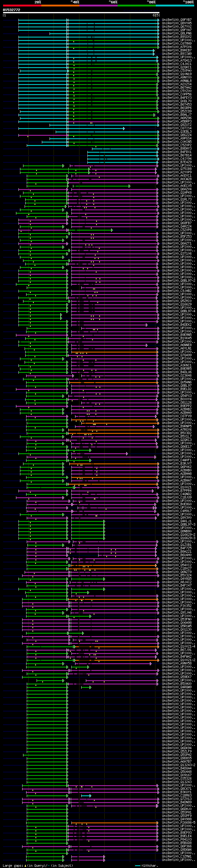Click the orange ~40% identity legend swatch
197x868 pixels.
pyautogui.click(x=60, y=6)
